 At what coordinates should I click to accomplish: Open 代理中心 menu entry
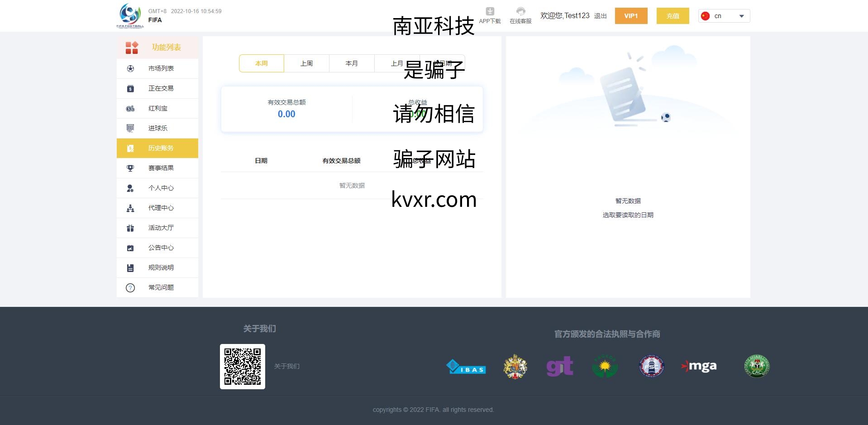pyautogui.click(x=157, y=208)
